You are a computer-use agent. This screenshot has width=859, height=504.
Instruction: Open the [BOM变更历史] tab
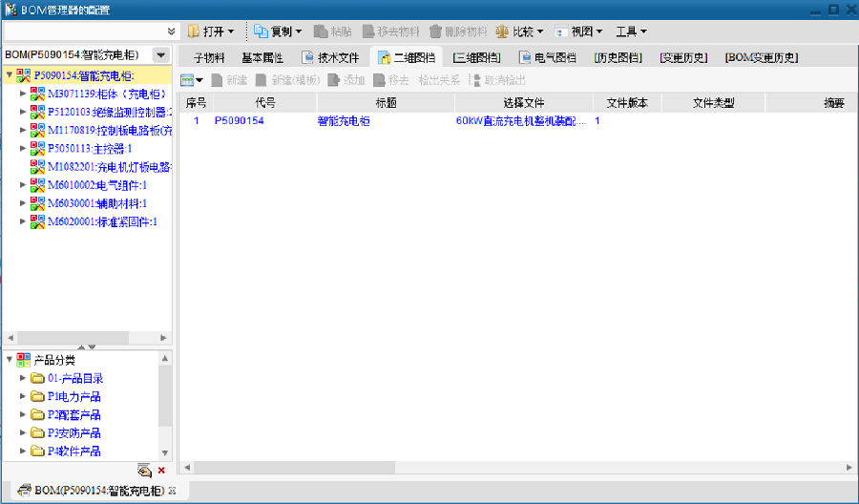point(762,57)
